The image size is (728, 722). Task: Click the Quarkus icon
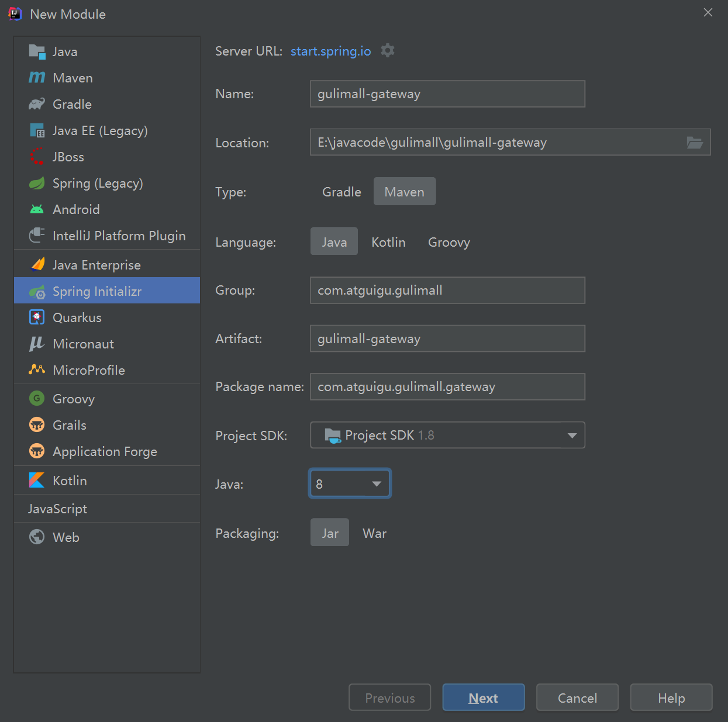click(x=37, y=317)
